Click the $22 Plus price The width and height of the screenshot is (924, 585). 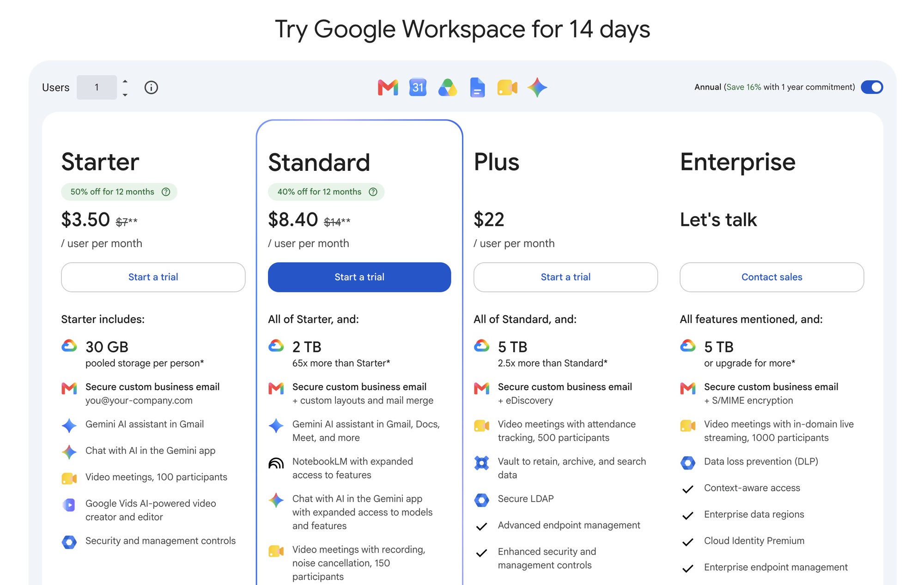click(489, 220)
